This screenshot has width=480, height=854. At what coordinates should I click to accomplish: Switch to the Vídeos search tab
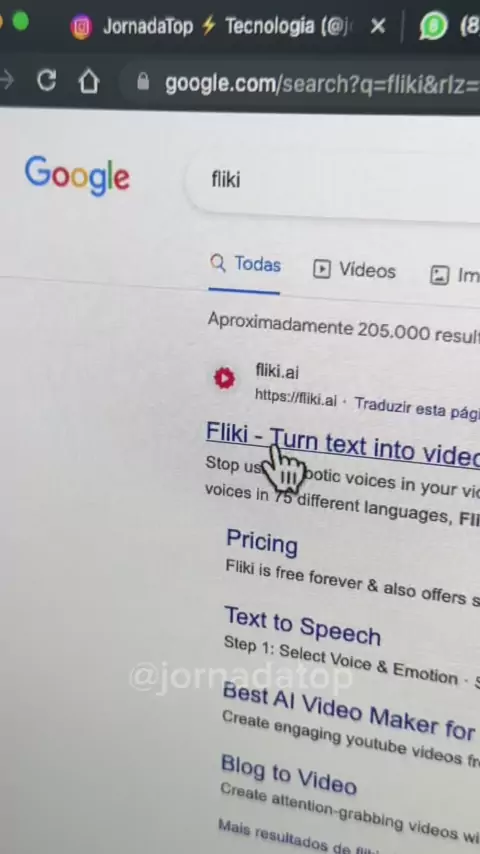tap(355, 270)
